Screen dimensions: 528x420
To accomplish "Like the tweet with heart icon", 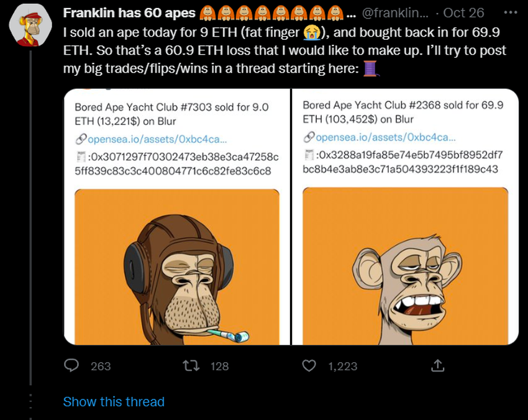I will click(x=309, y=365).
